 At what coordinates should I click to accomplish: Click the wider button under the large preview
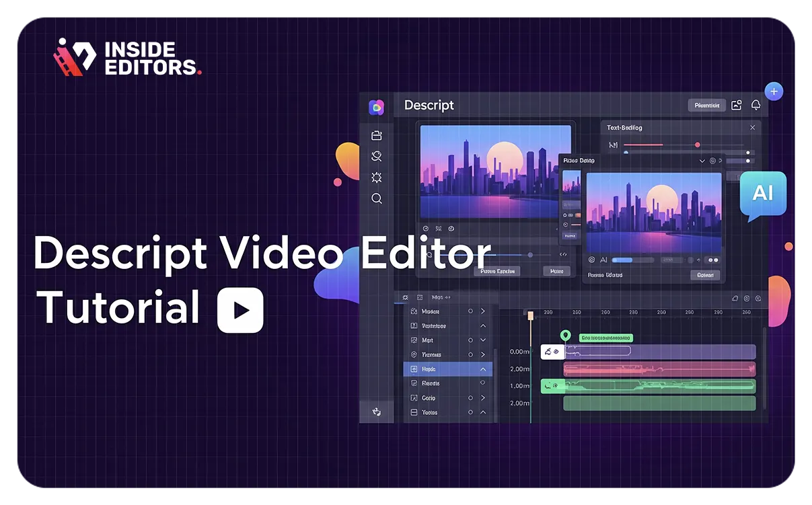coord(497,271)
